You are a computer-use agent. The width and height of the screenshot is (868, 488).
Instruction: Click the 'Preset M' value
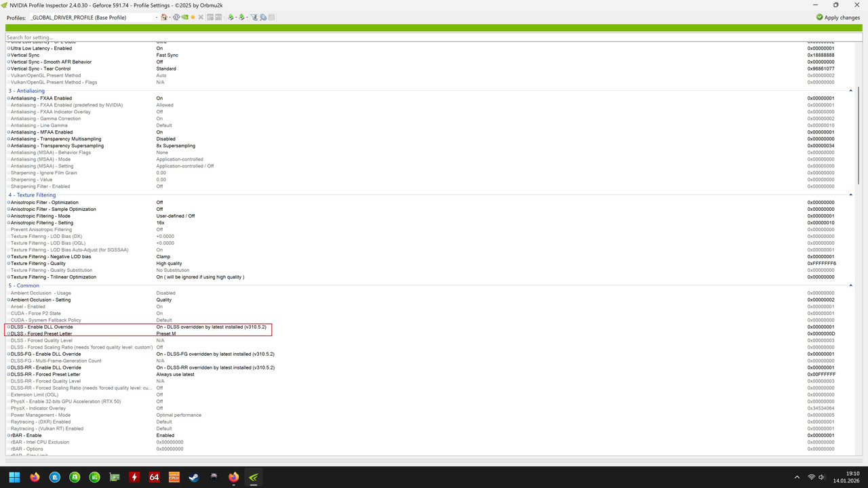pyautogui.click(x=166, y=333)
